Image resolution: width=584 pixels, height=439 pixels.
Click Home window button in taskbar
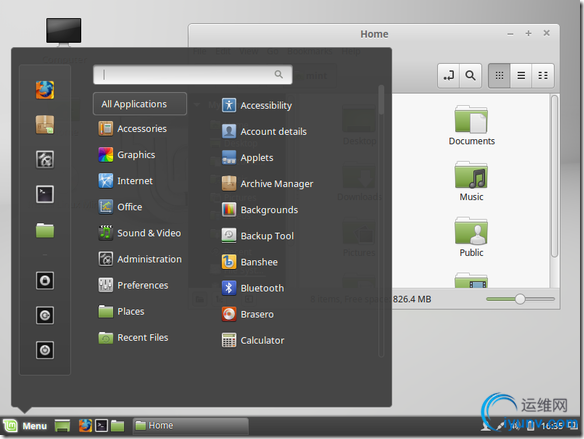coord(191,426)
